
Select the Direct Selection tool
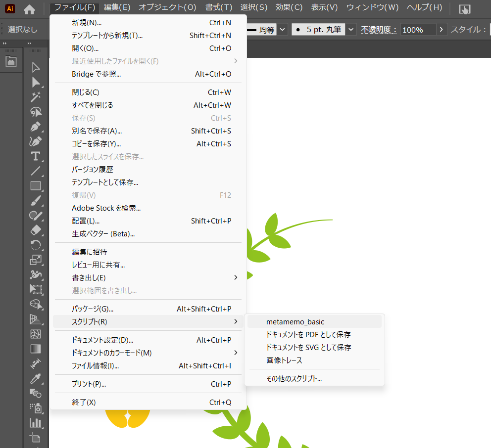[36, 82]
